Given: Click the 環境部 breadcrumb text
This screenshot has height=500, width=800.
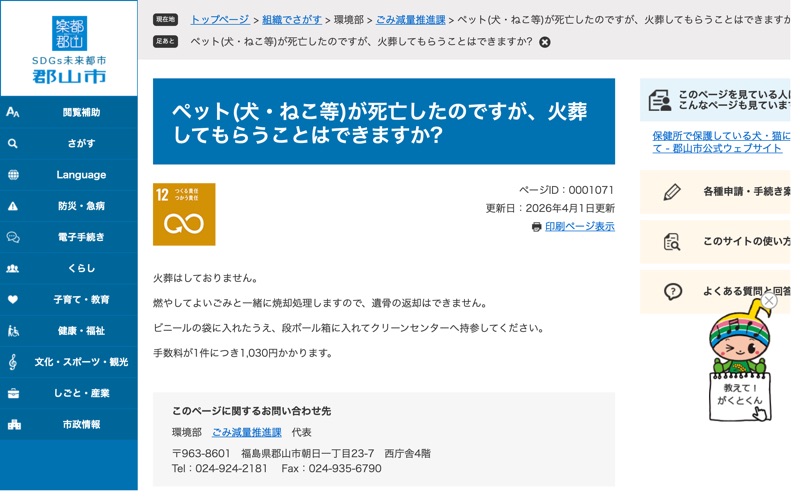Looking at the screenshot, I should click(348, 20).
